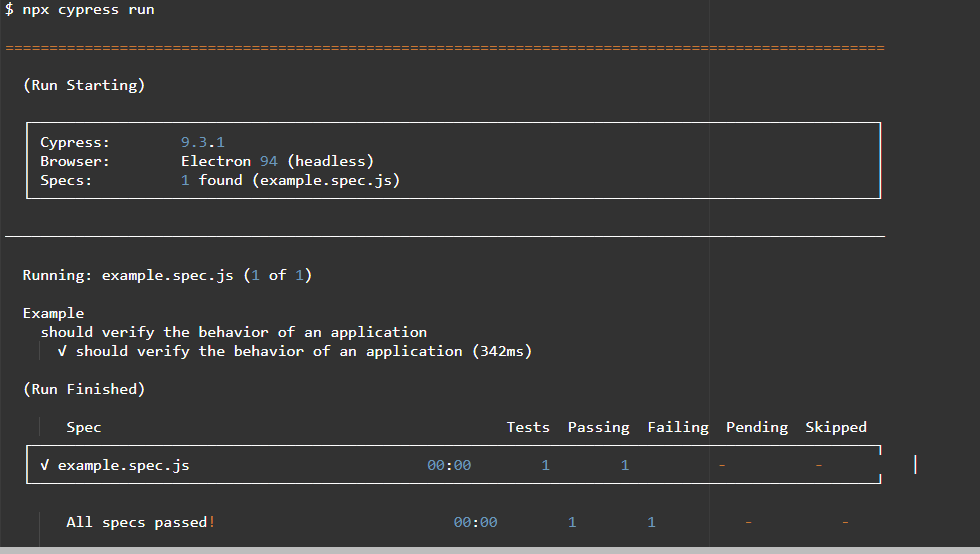Viewport: 980px width, 554px height.
Task: Select the "(Run Finished)" heading
Action: point(84,389)
